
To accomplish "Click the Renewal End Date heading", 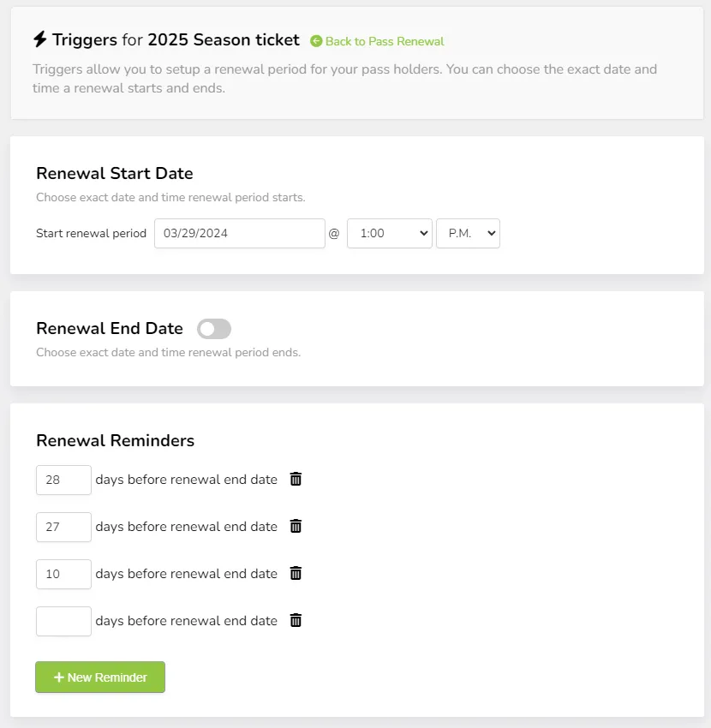I will (x=110, y=328).
